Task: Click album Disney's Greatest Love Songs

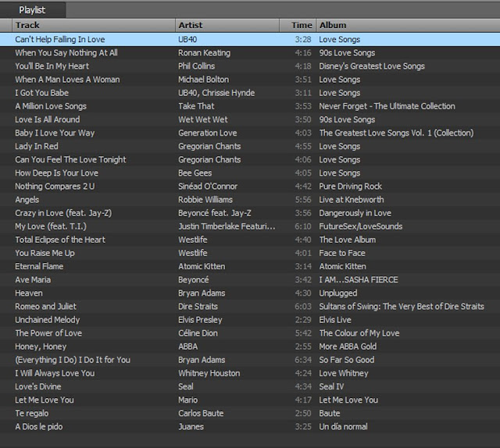Action: [372, 66]
